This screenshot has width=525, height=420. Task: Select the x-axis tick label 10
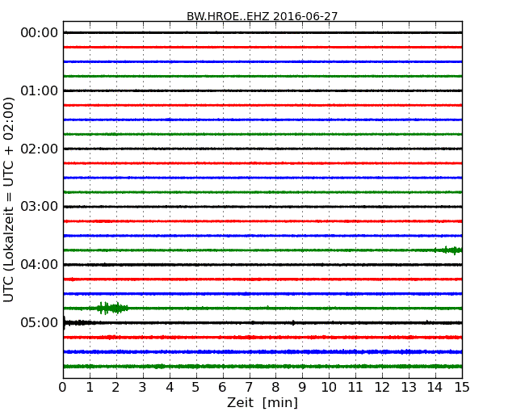(x=329, y=388)
